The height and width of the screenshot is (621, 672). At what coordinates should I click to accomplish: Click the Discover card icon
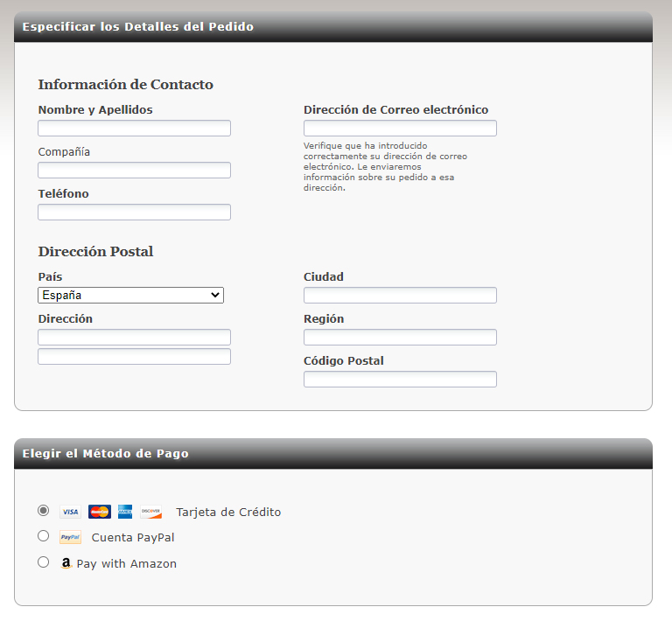pyautogui.click(x=150, y=512)
